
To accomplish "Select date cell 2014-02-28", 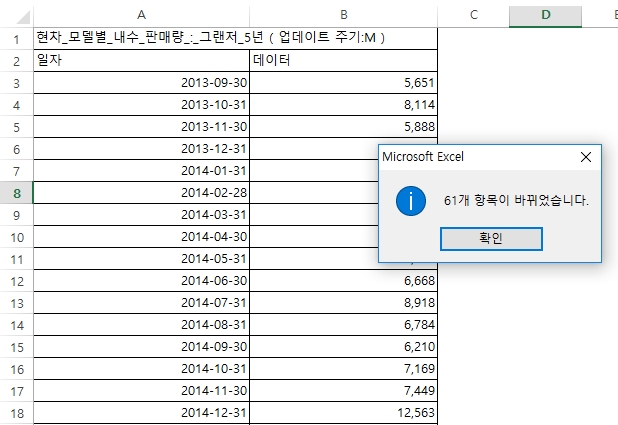I will click(141, 193).
